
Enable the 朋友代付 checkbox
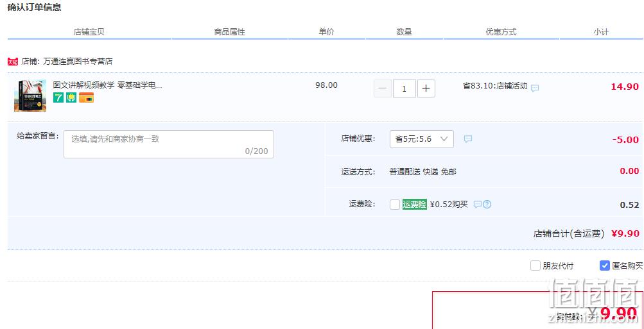[x=535, y=266]
